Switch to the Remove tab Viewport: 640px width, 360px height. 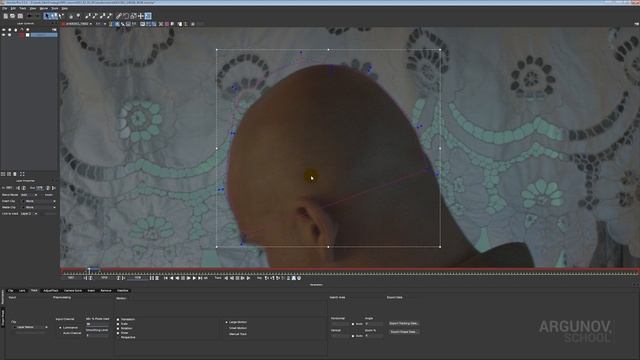(x=106, y=291)
